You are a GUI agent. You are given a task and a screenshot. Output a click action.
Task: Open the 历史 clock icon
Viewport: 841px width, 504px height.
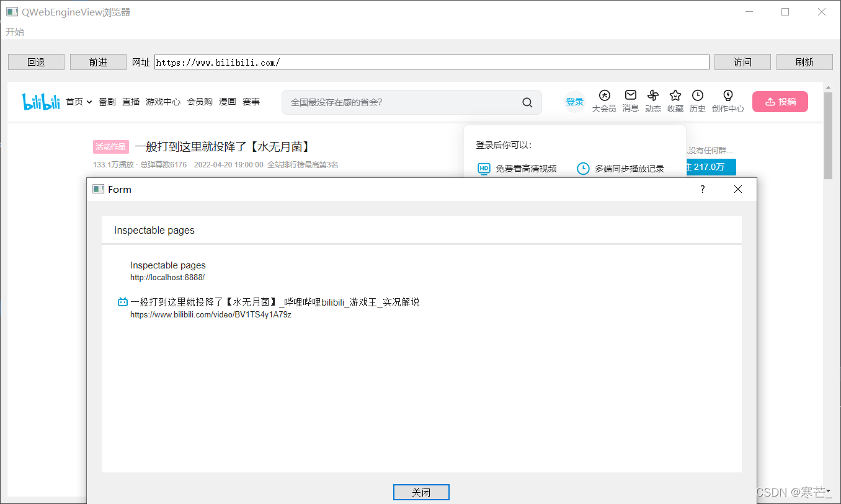point(698,95)
